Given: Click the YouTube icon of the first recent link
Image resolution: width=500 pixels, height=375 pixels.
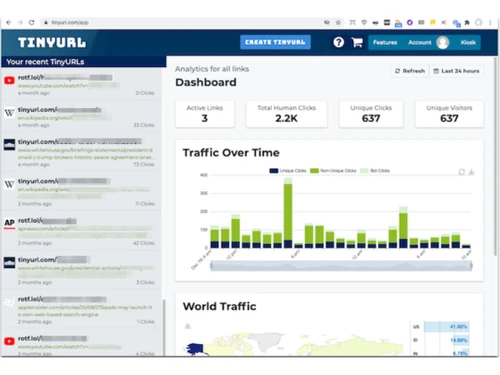Looking at the screenshot, I should 9,80.
